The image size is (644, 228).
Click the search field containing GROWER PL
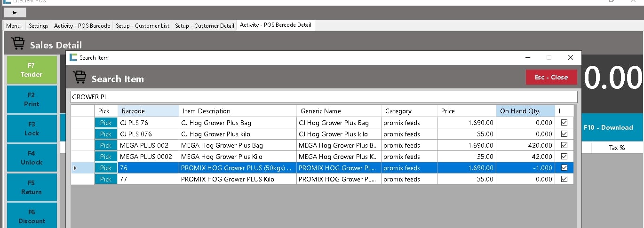[x=323, y=97]
